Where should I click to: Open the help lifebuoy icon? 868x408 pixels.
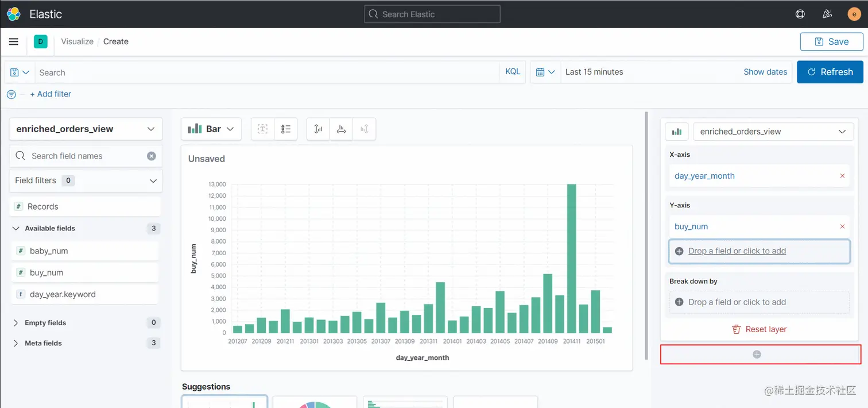[800, 14]
